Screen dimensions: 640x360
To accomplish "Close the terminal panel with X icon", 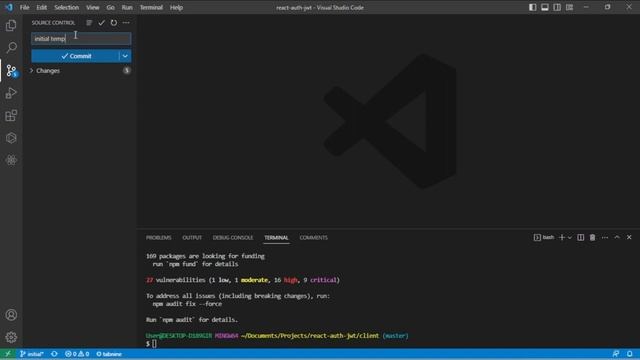I will pos(629,238).
